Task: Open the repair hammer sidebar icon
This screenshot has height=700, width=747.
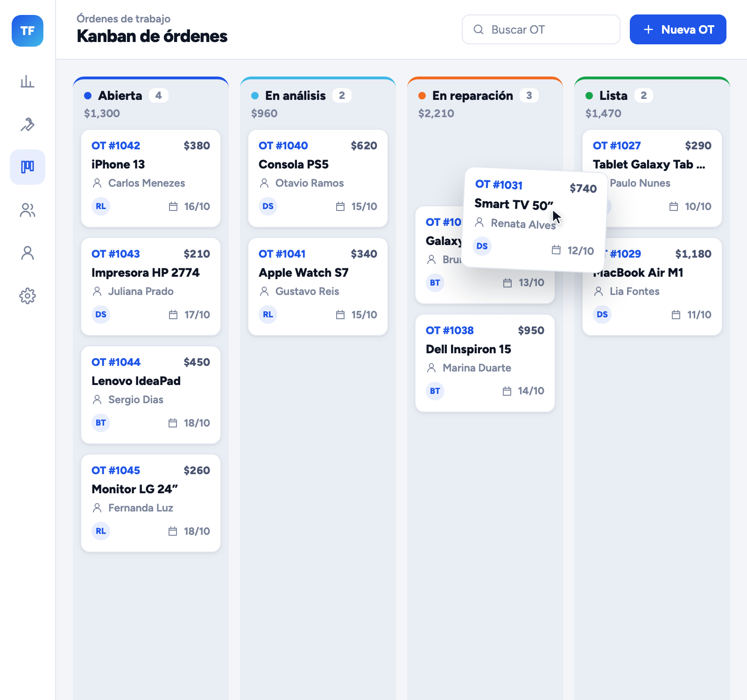Action: 28,124
